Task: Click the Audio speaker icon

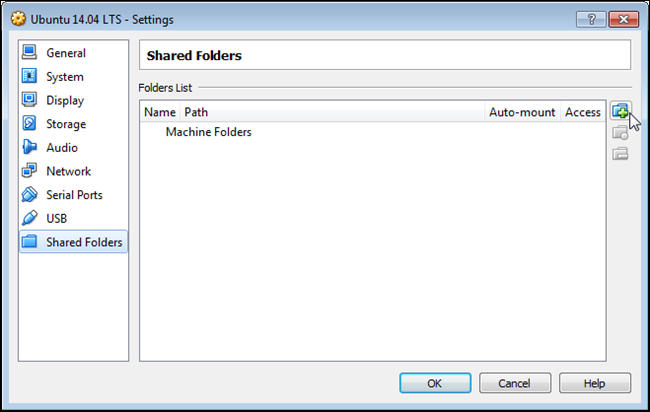Action: point(29,148)
